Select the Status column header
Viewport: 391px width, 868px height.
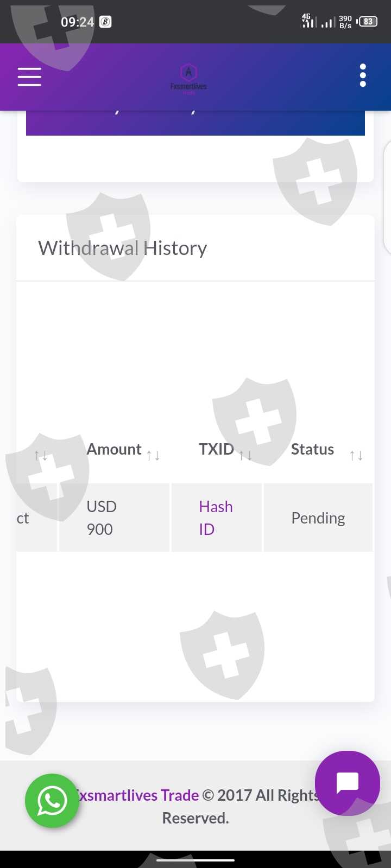coord(312,449)
